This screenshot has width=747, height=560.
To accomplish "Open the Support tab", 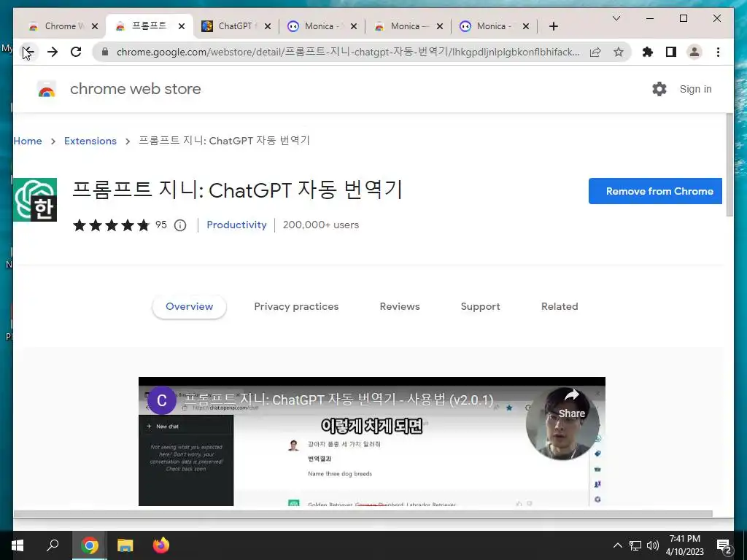I will 480,307.
